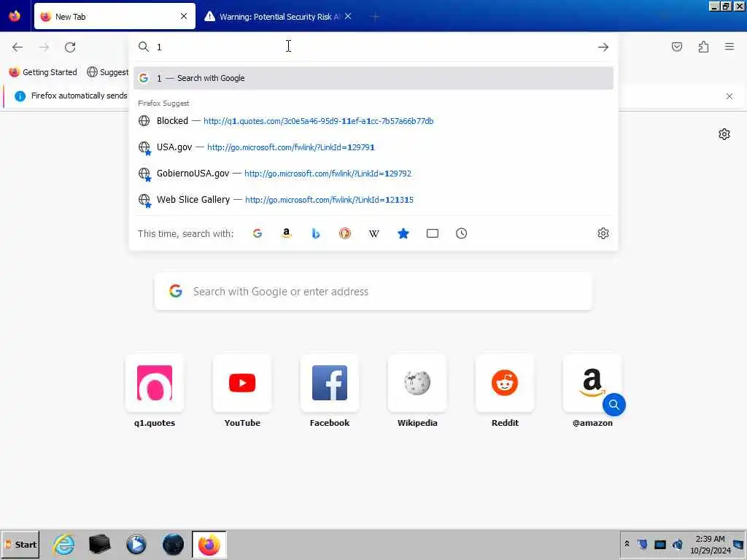Click the taskbar clock showing 2:39 AM
The width and height of the screenshot is (747, 560).
click(x=710, y=544)
